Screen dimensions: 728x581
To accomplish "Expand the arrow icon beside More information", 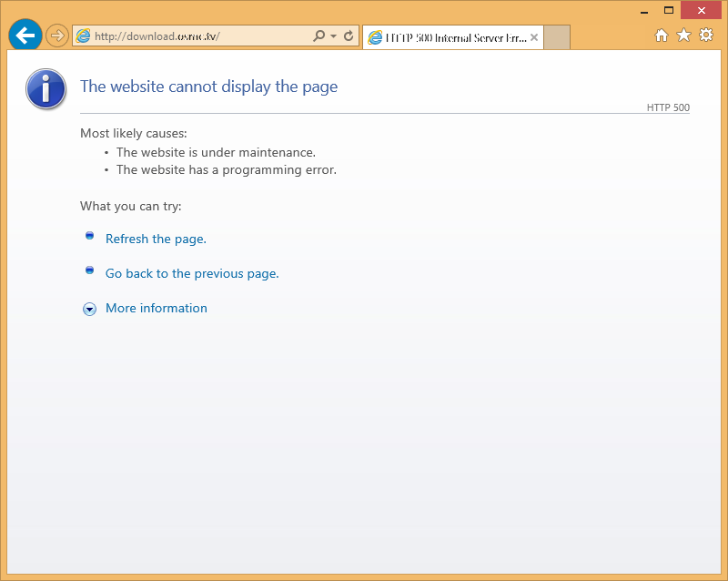I will pos(89,309).
